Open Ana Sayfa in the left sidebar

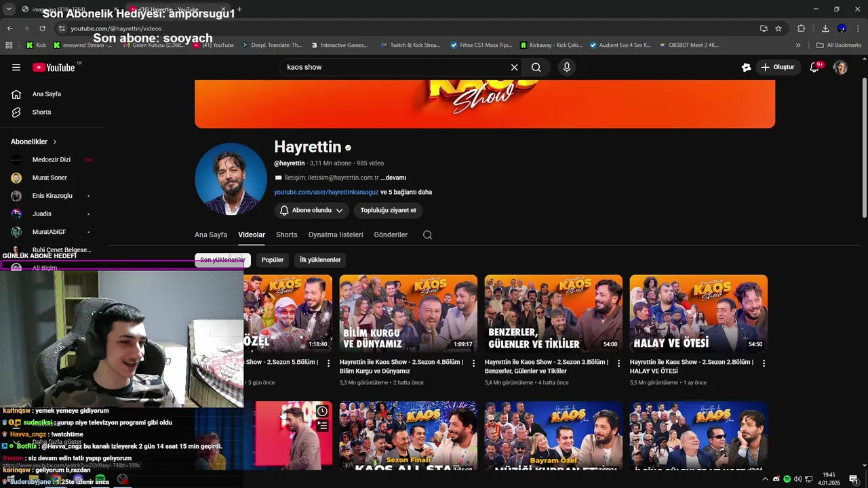46,94
